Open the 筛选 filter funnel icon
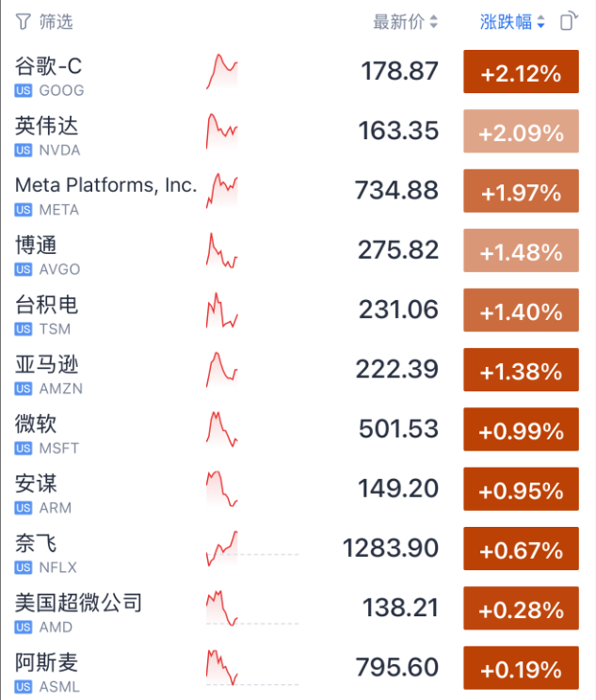 (24, 22)
